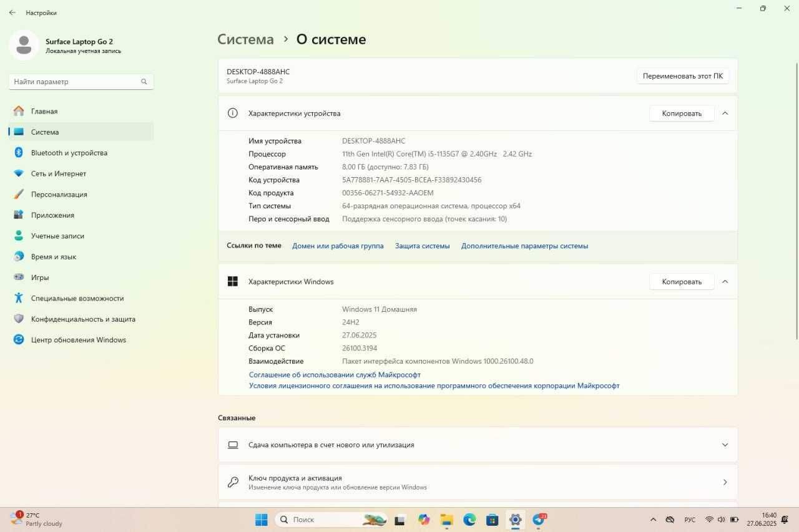Select the RAM value 8,00 ГБ
The image size is (799, 532).
click(x=385, y=167)
